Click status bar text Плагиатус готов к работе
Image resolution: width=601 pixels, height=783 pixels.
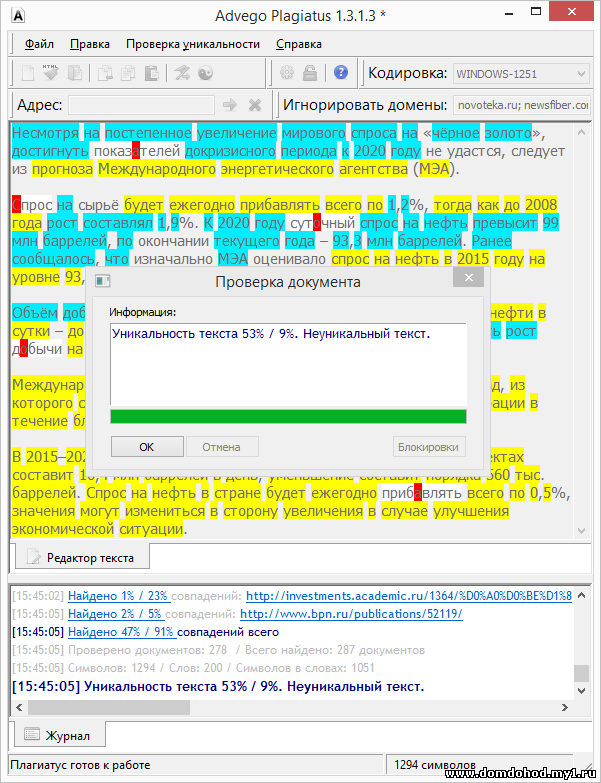tap(80, 765)
